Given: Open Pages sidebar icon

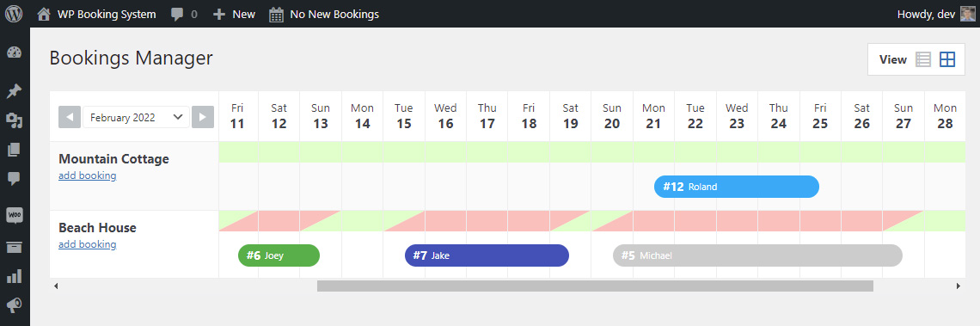Looking at the screenshot, I should (14, 150).
